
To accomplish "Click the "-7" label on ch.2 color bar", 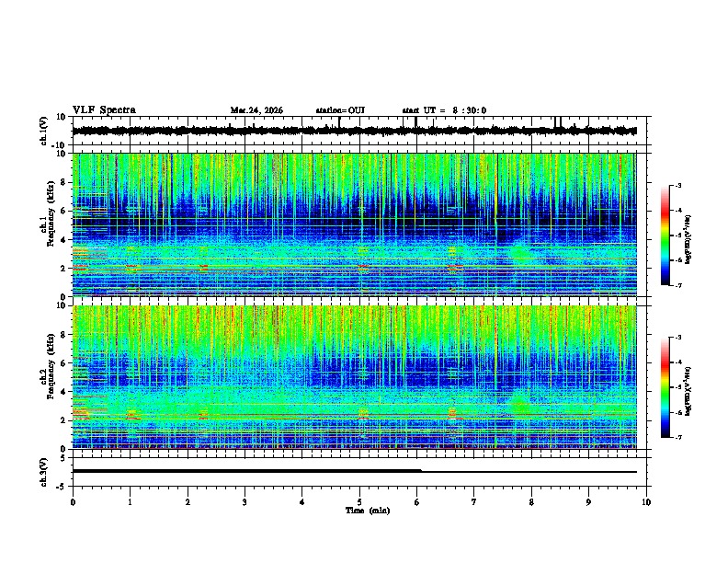I will click(677, 437).
